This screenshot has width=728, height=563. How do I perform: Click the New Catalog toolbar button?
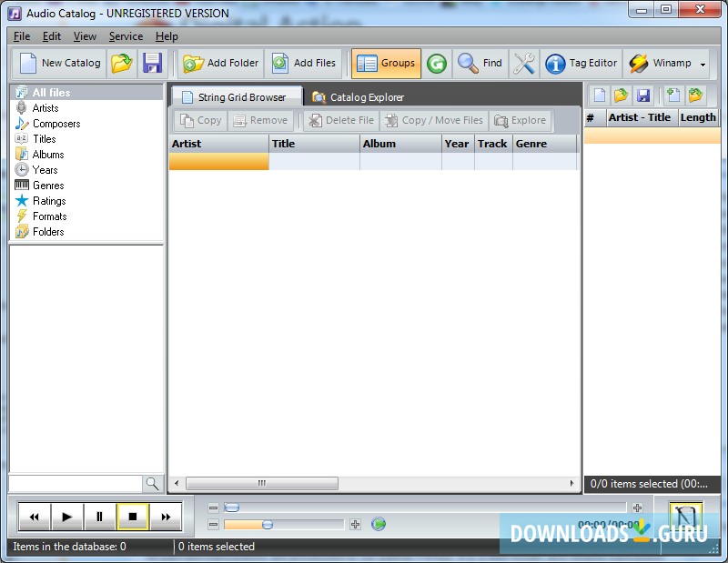(60, 63)
